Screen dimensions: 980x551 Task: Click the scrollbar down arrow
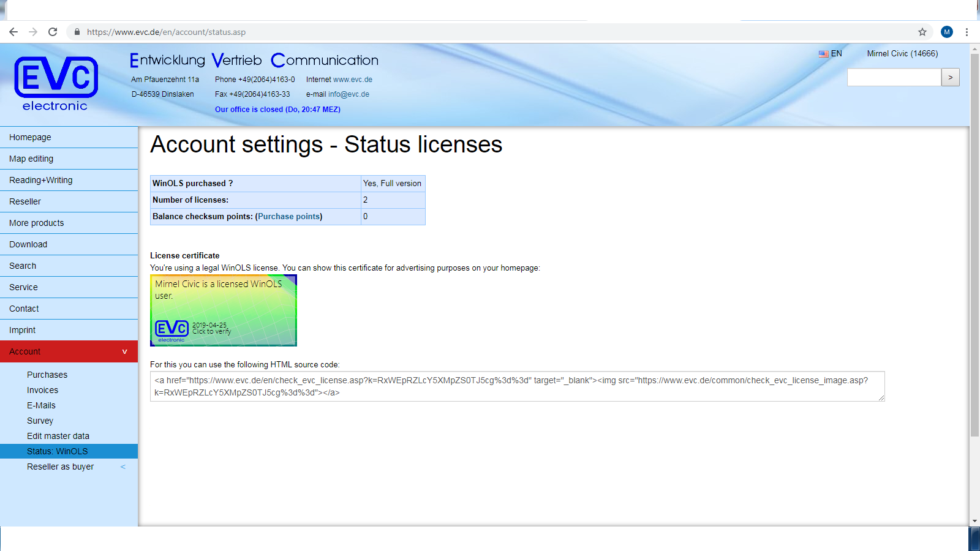point(974,521)
